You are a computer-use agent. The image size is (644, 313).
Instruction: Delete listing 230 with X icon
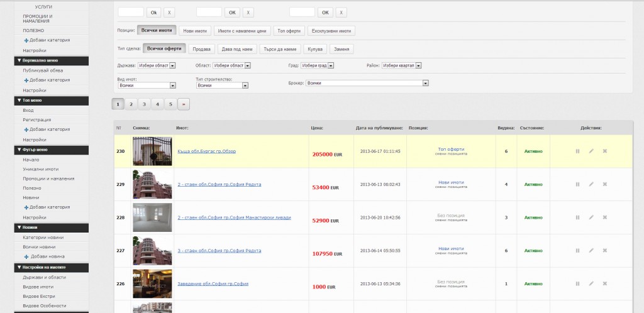604,151
